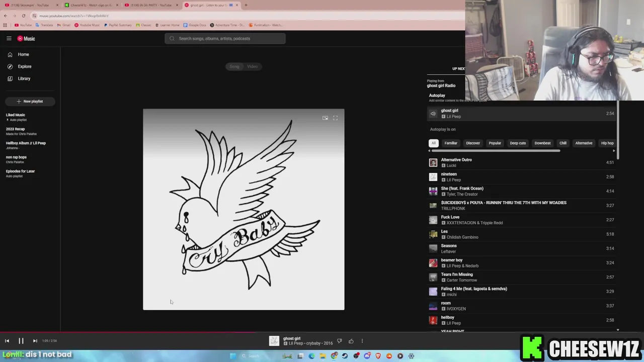This screenshot has width=644, height=362.
Task: Play Fuck Love by XXXTENTACION
Action: 522,220
